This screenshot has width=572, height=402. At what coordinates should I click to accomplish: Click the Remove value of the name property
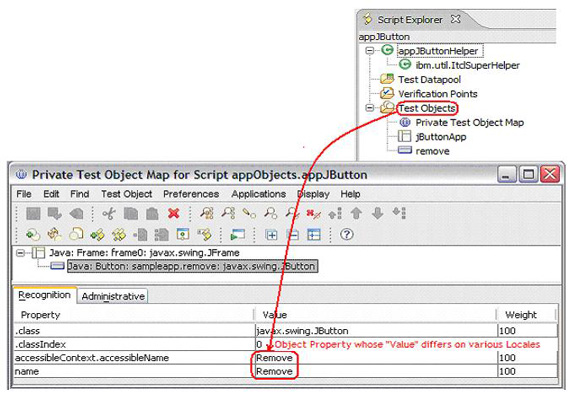click(274, 371)
